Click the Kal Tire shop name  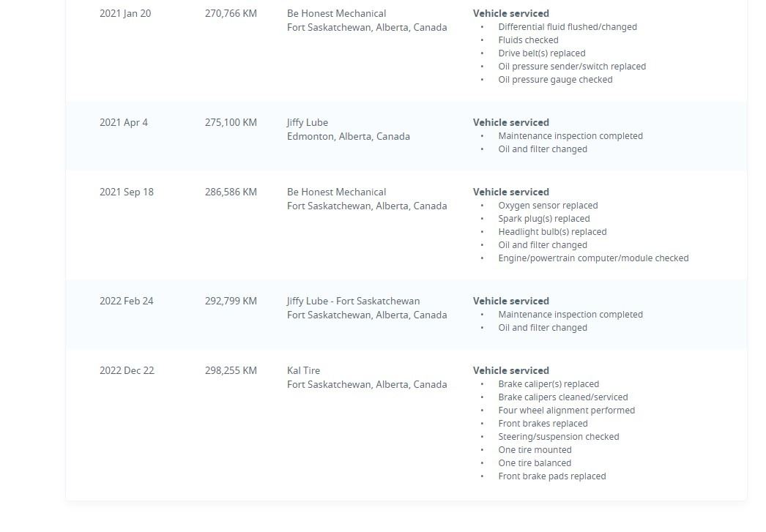(x=303, y=370)
